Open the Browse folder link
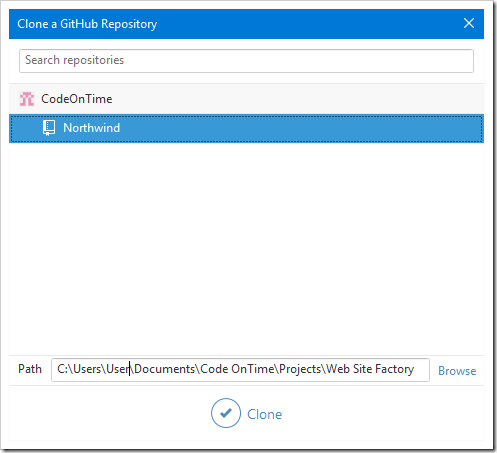This screenshot has height=453, width=497. coord(457,371)
